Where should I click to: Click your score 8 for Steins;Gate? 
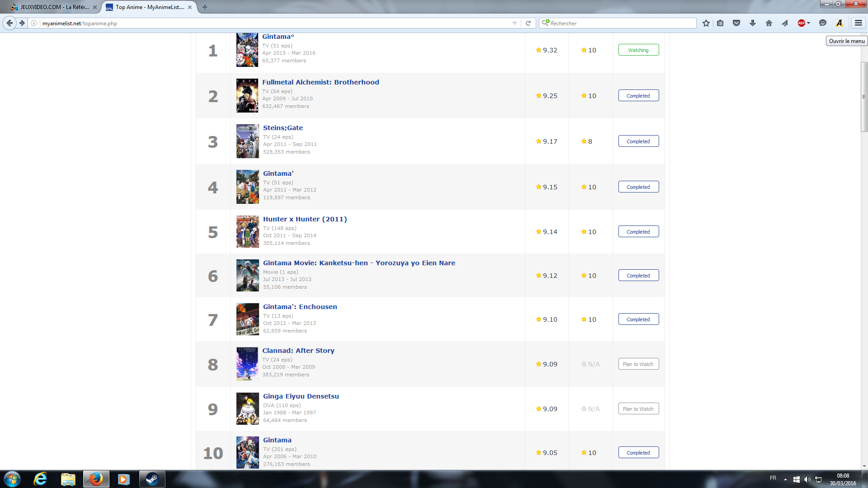[587, 141]
